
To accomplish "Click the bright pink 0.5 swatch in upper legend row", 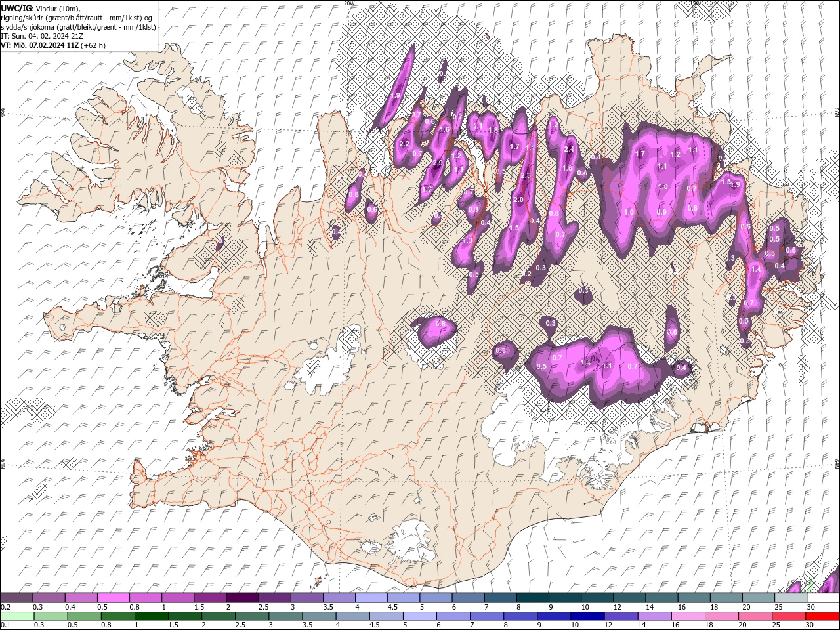I will [113, 598].
